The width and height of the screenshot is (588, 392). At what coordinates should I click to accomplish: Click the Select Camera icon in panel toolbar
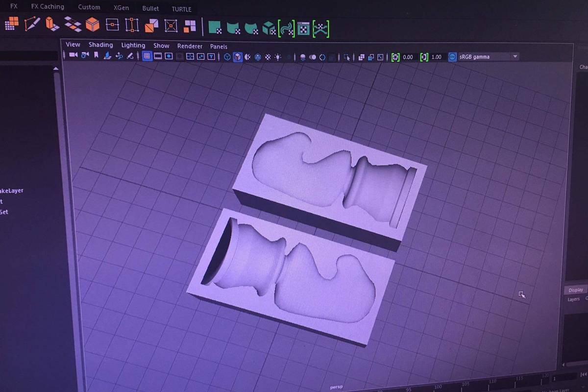73,55
